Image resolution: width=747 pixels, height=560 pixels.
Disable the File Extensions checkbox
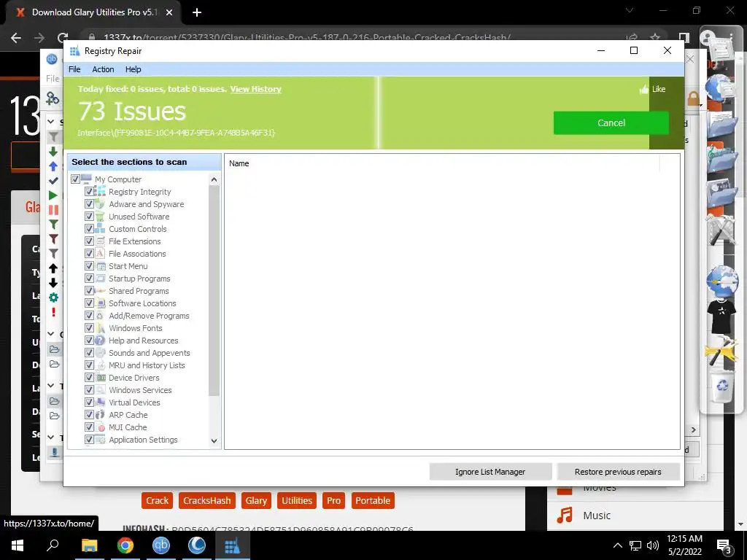[89, 241]
